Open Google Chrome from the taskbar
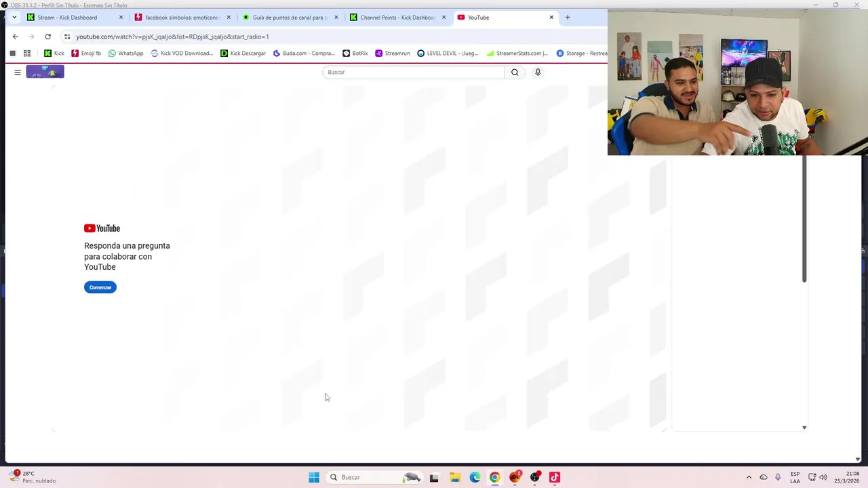The height and width of the screenshot is (488, 868). (x=495, y=477)
